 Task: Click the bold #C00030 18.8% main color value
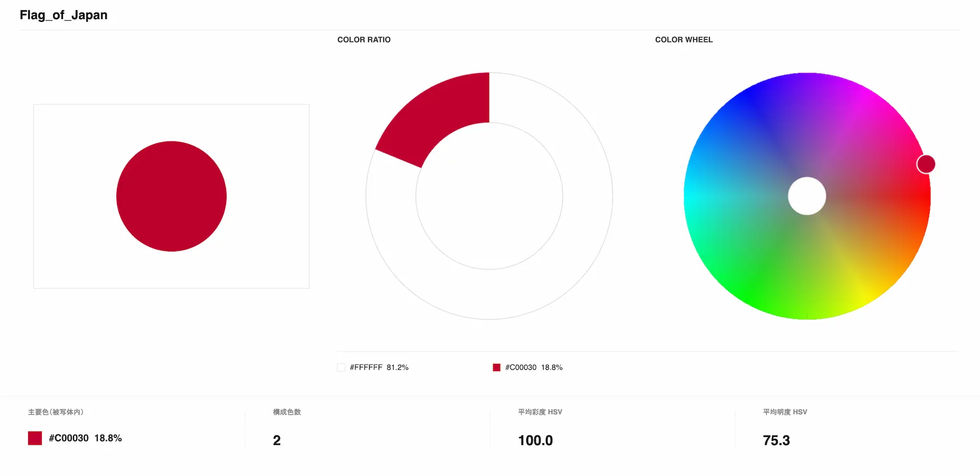coord(85,438)
